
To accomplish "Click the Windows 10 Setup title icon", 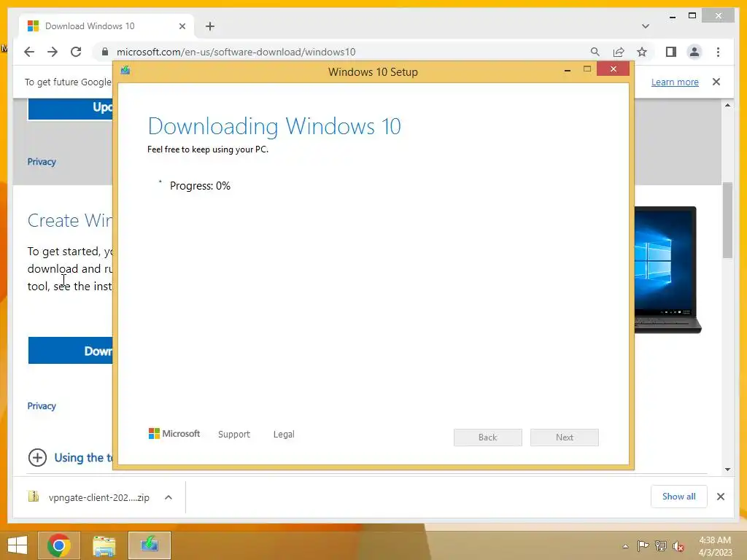I will [125, 71].
